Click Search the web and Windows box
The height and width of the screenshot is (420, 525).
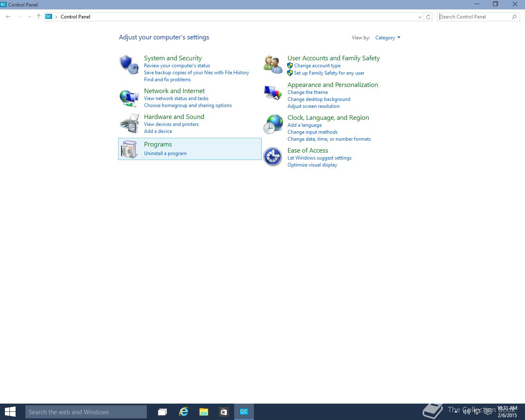pyautogui.click(x=86, y=412)
